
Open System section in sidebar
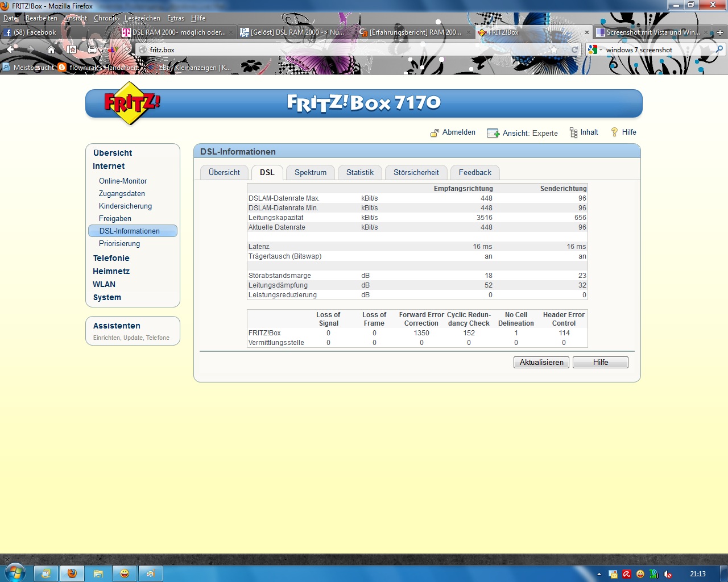tap(107, 297)
